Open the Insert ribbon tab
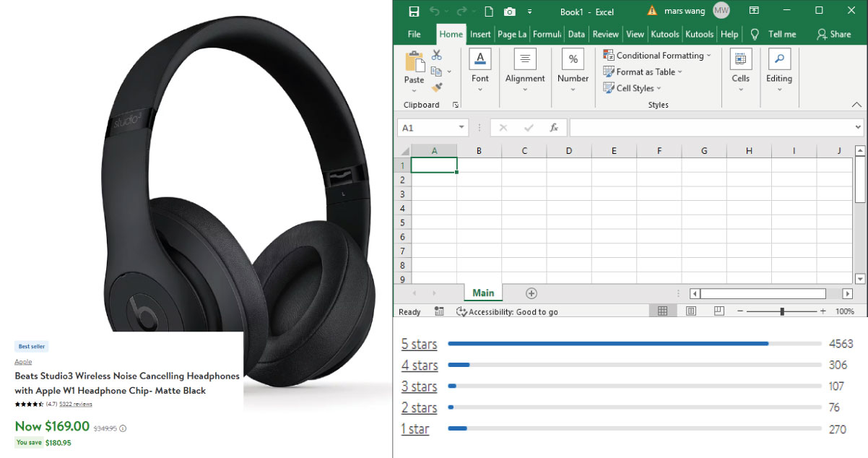The height and width of the screenshot is (458, 868). coord(480,34)
